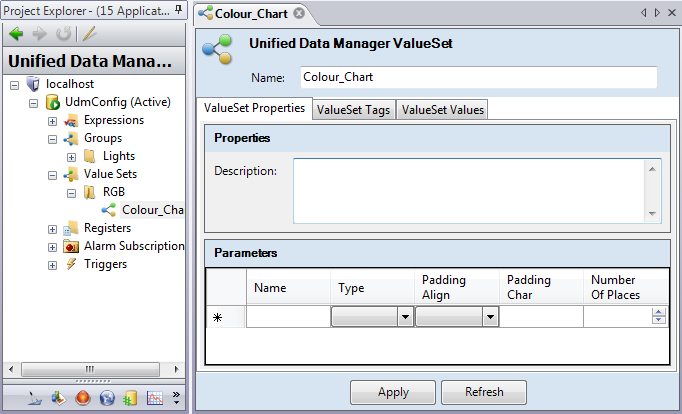682x414 pixels.
Task: Click the Description scroll down arrow
Action: 652,213
